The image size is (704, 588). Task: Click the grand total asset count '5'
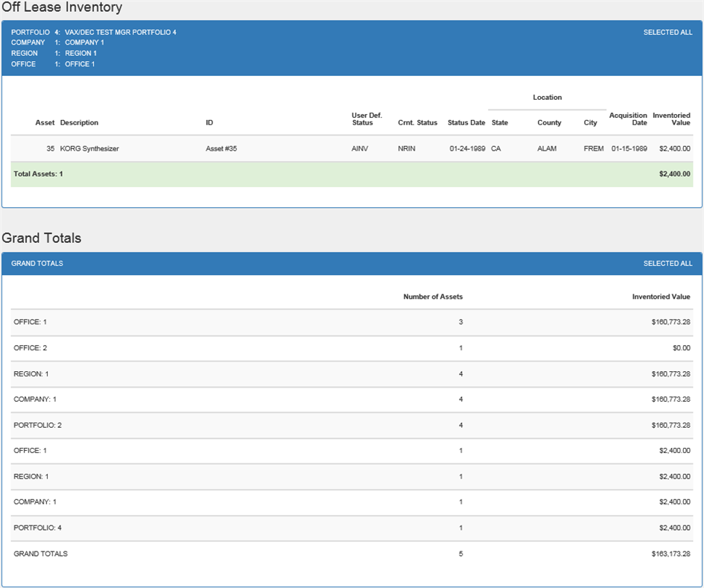click(x=460, y=554)
